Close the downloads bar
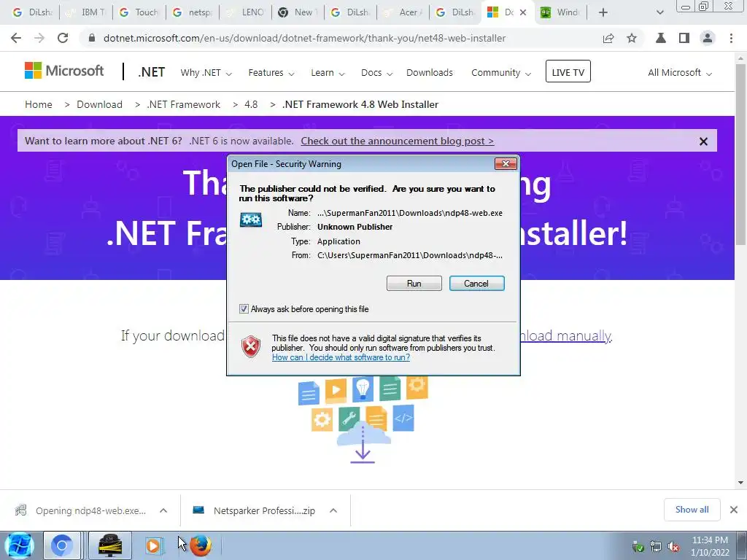Viewport: 747px width, 560px height. click(x=734, y=510)
